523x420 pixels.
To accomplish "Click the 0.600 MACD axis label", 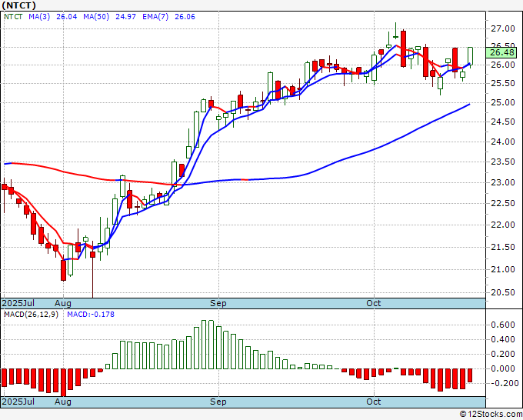I will (503, 325).
